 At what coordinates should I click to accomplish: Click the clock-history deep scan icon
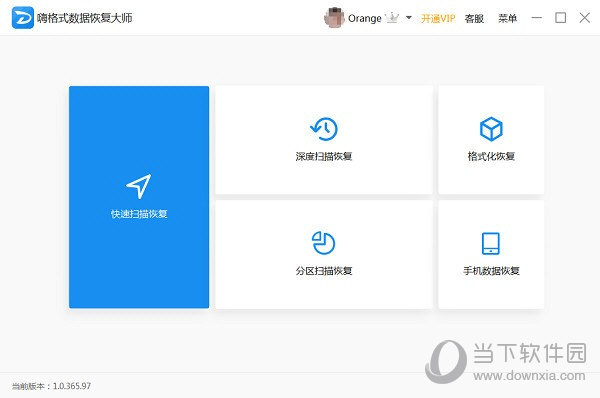pos(324,129)
